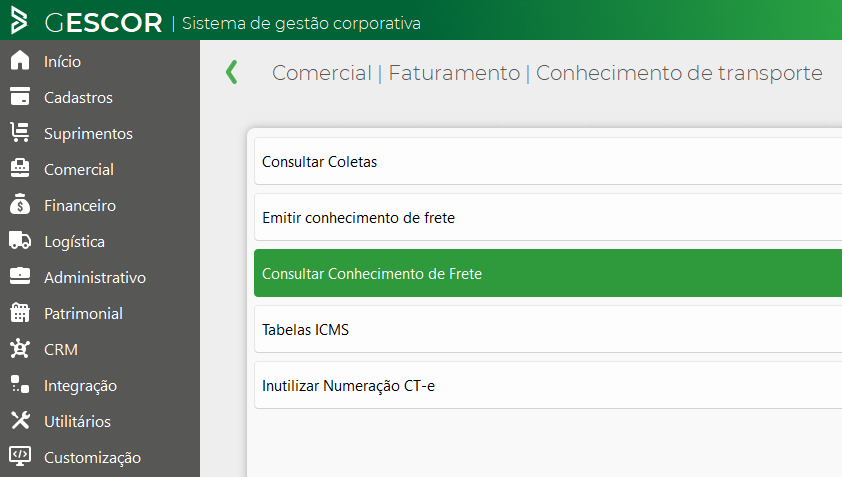Select the Customização monitor code icon
Screen dimensions: 842x477
20,456
